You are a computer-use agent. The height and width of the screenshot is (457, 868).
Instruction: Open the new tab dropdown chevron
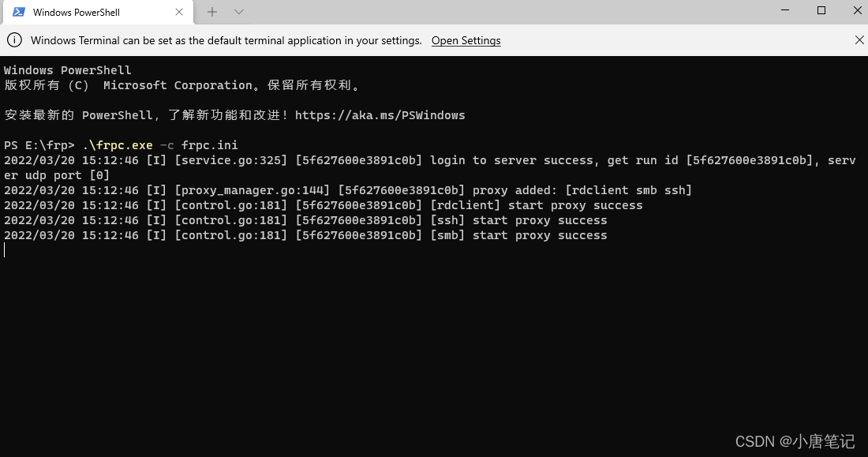coord(238,12)
